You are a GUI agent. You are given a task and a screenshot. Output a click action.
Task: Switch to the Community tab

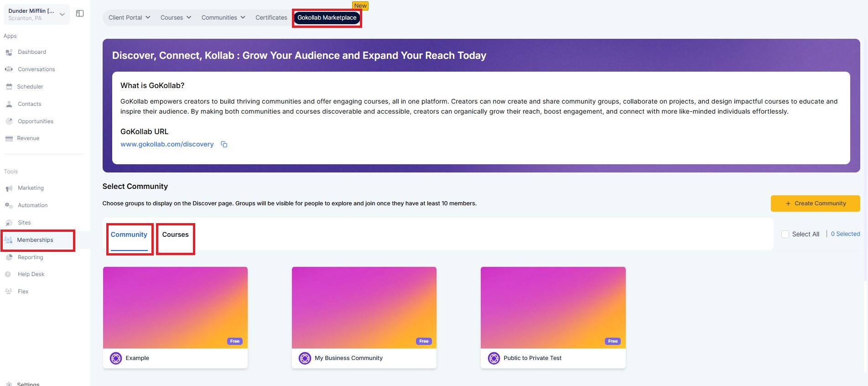point(129,235)
